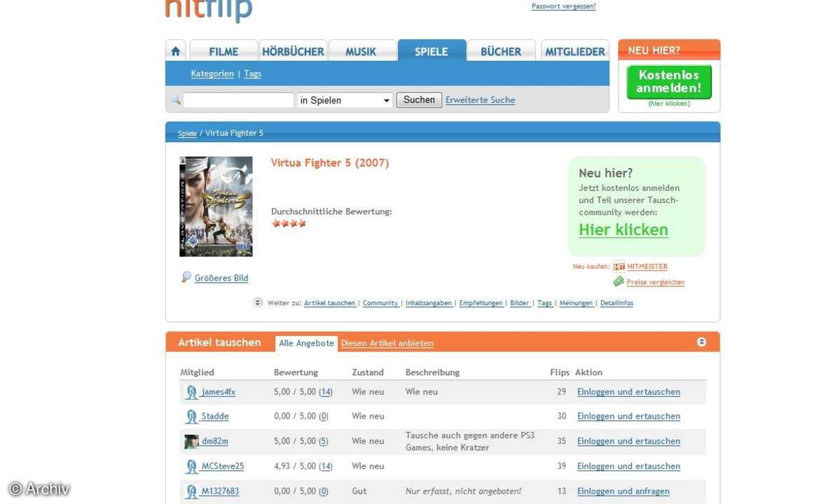Viewport: 840px width, 504px height.
Task: Click Einloggen und ertauschen for Stadde
Action: coord(628,416)
